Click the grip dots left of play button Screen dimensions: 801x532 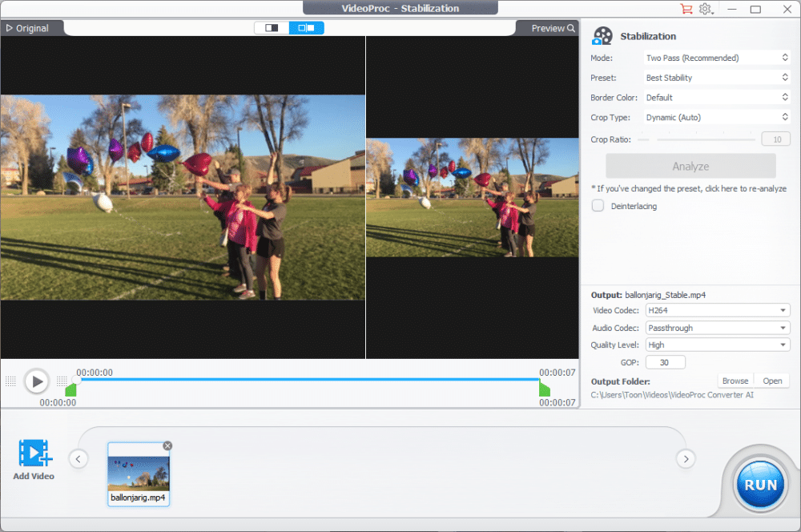(x=10, y=381)
